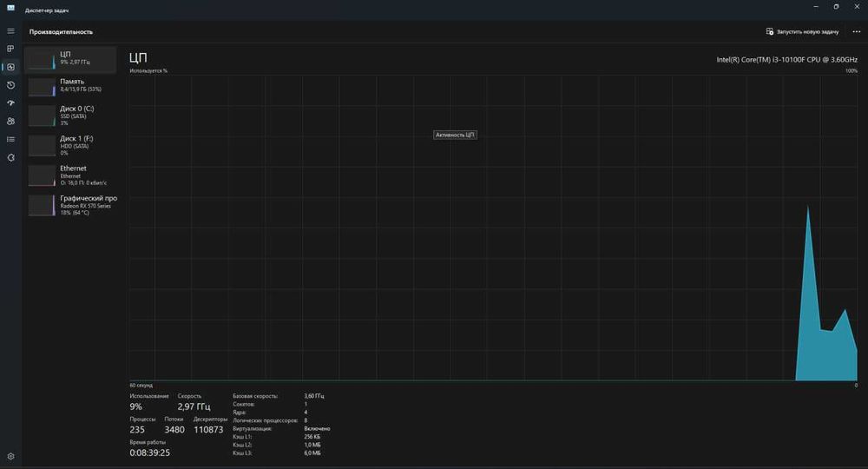
Task: Open the Users page icon
Action: click(10, 122)
